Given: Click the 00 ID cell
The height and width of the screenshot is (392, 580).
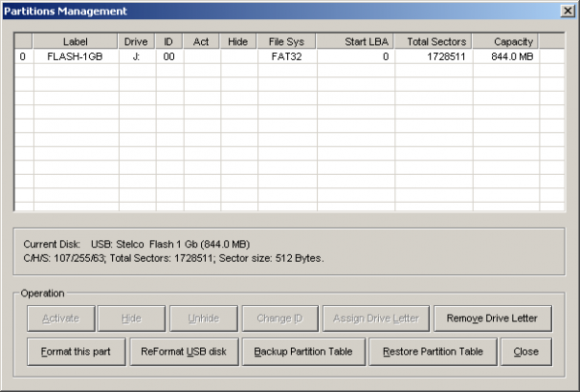Looking at the screenshot, I should (x=169, y=57).
